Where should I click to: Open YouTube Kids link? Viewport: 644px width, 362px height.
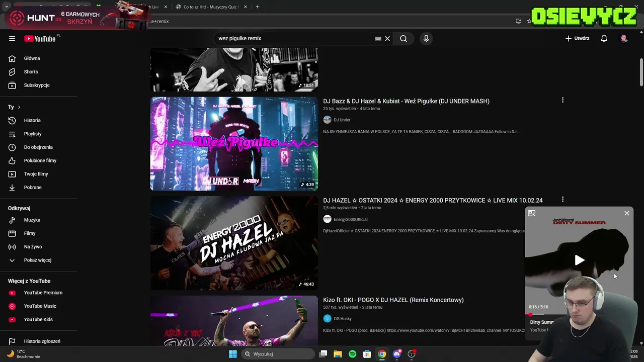coord(39,319)
